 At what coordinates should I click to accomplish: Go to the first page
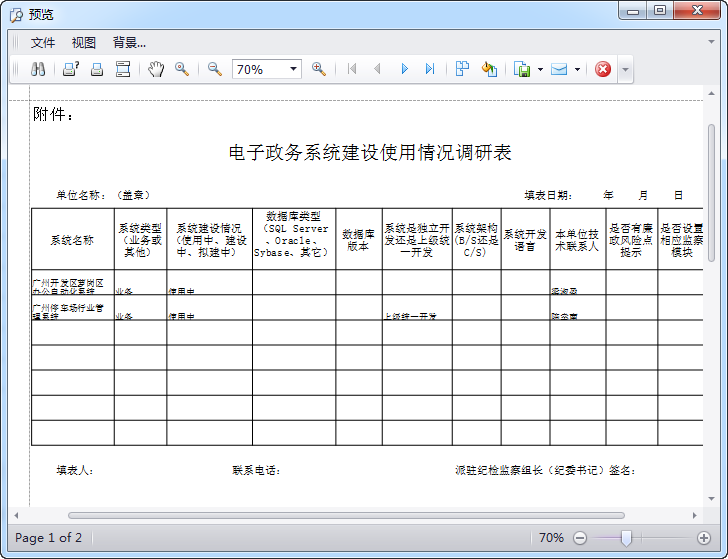[x=352, y=69]
